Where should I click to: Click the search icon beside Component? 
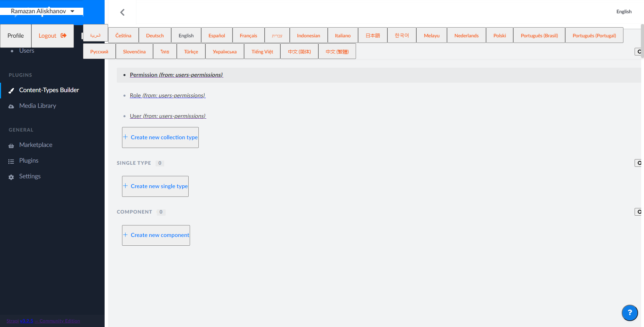[x=639, y=212]
